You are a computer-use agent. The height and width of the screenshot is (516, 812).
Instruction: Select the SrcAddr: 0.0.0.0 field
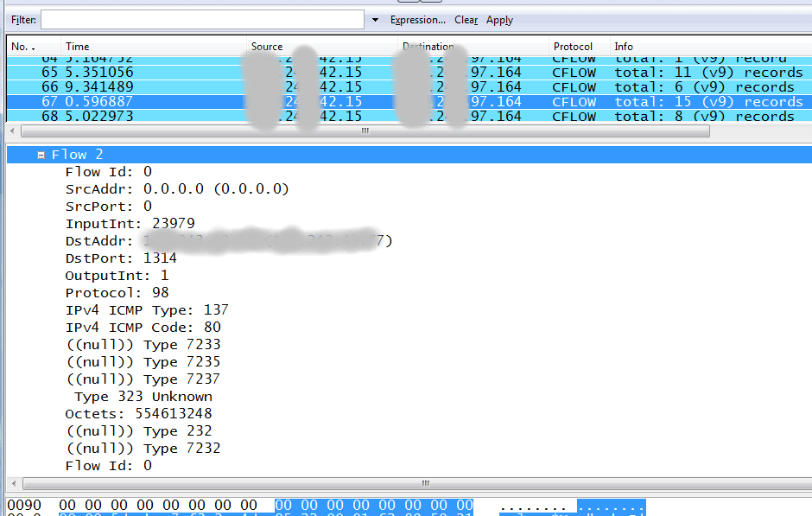[x=176, y=189]
